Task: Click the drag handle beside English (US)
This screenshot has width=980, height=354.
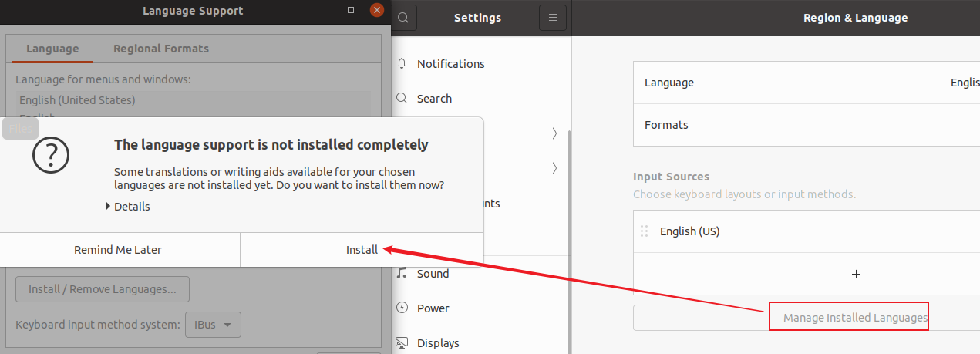Action: click(645, 231)
